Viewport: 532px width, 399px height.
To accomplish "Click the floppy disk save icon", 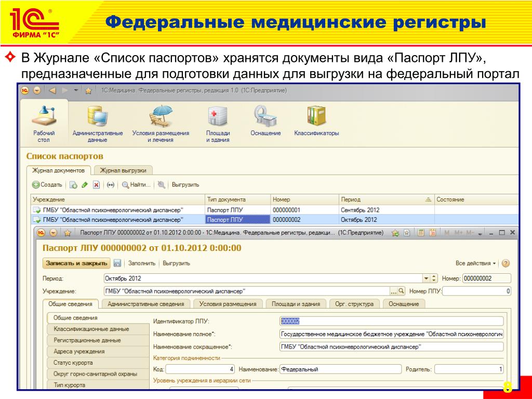I will [117, 263].
